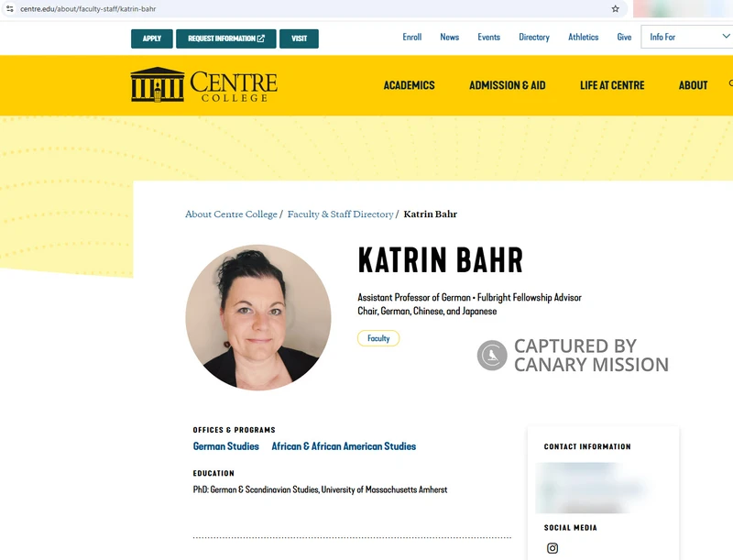This screenshot has width=733, height=560.
Task: Open the Instagram social media icon
Action: [552, 548]
